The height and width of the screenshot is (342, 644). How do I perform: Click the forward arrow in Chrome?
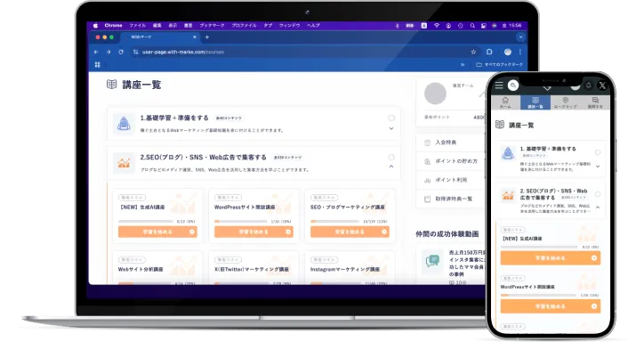point(109,52)
